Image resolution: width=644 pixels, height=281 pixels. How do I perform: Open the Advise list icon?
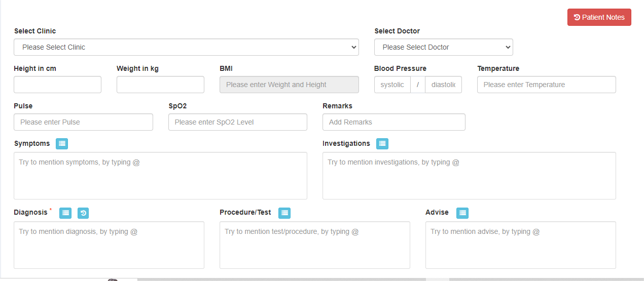coord(462,213)
